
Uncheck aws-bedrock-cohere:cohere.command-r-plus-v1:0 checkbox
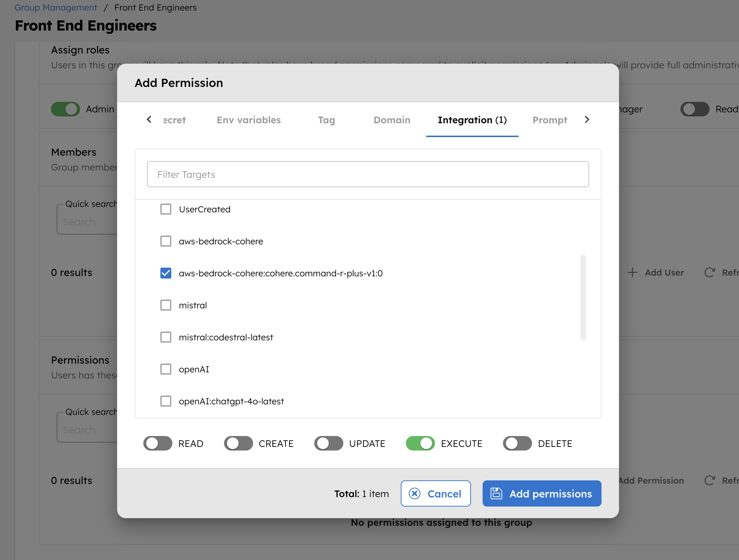[x=166, y=273]
